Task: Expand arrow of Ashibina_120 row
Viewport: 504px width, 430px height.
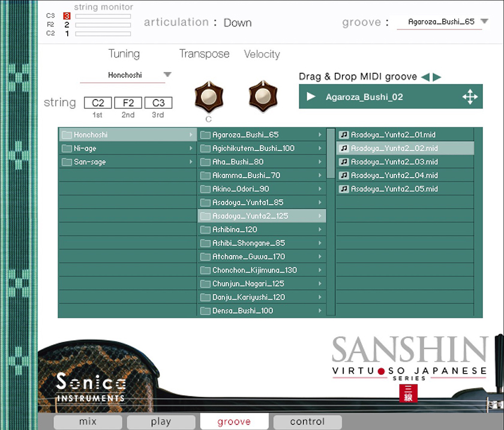Action: tap(320, 230)
